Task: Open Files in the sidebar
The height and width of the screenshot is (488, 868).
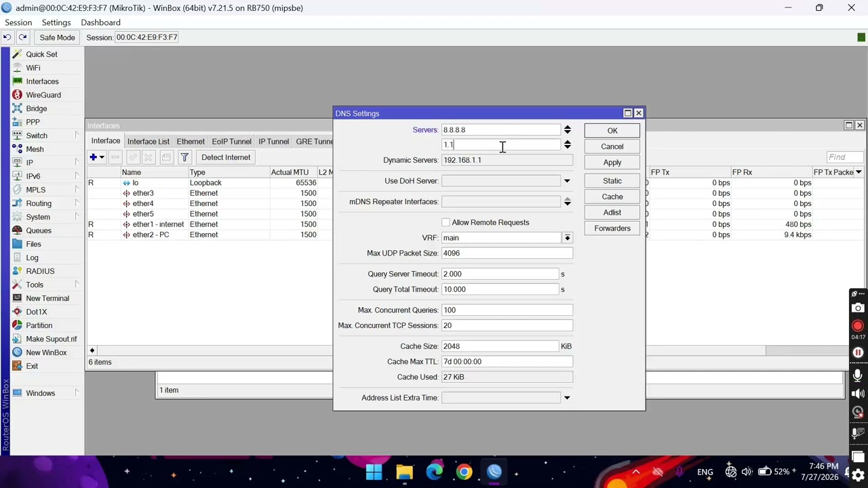Action: [33, 244]
